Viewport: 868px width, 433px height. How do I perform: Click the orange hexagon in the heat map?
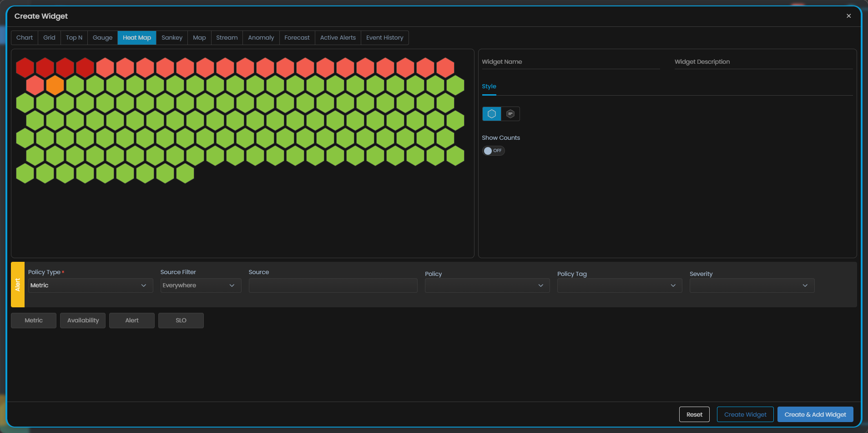tap(55, 85)
